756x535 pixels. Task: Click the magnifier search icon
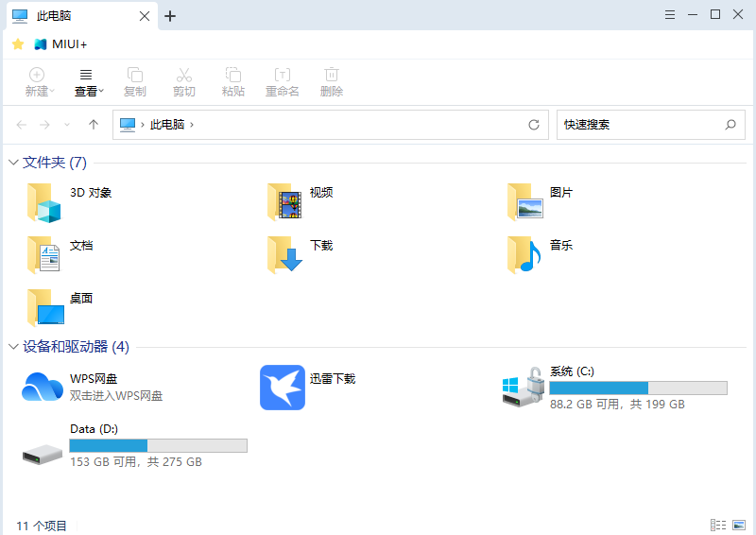pos(730,125)
